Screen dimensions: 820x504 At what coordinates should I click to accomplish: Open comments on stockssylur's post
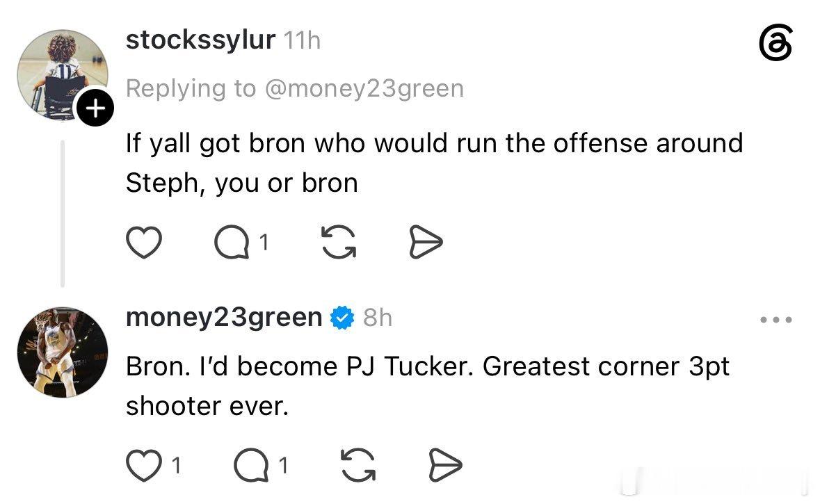[232, 242]
